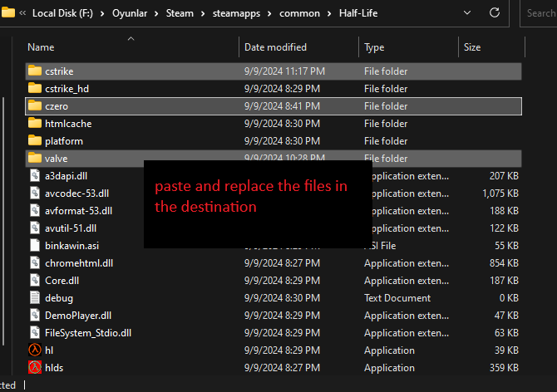The width and height of the screenshot is (557, 392).
Task: Select the czero folder icon
Action: tap(35, 106)
